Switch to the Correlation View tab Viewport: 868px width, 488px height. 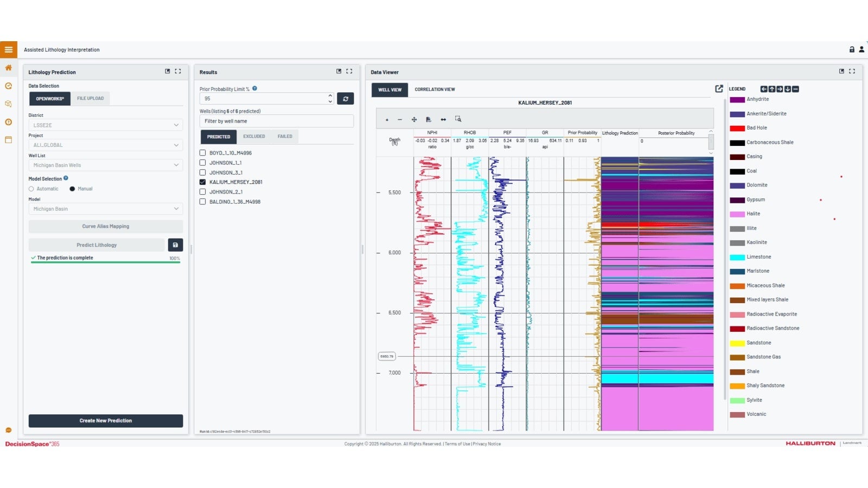[435, 89]
